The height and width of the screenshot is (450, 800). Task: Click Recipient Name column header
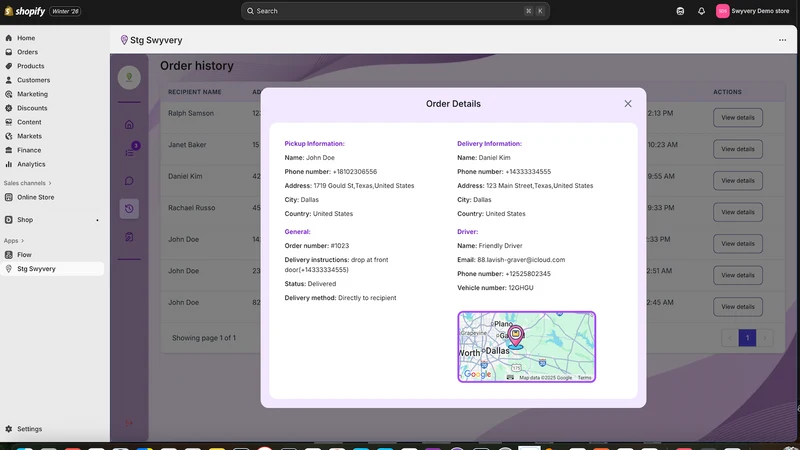tap(194, 92)
